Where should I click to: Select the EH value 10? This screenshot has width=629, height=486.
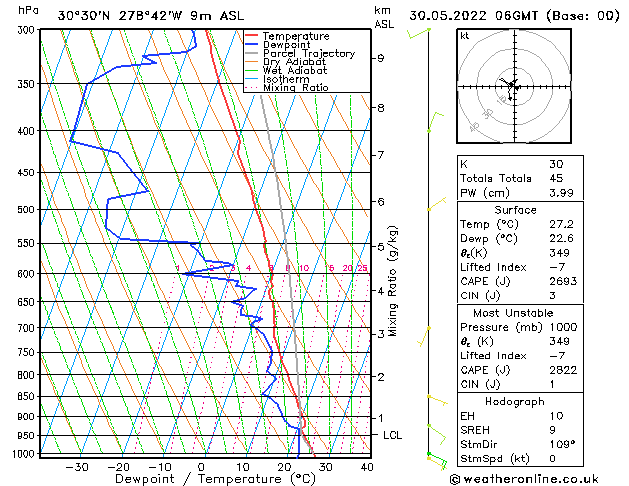click(556, 416)
